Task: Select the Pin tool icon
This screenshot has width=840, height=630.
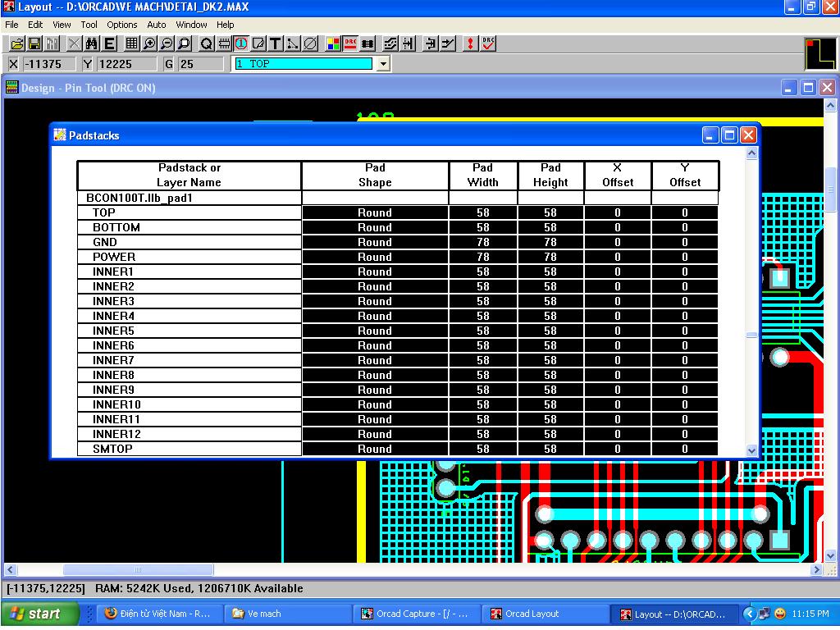Action: pos(241,44)
